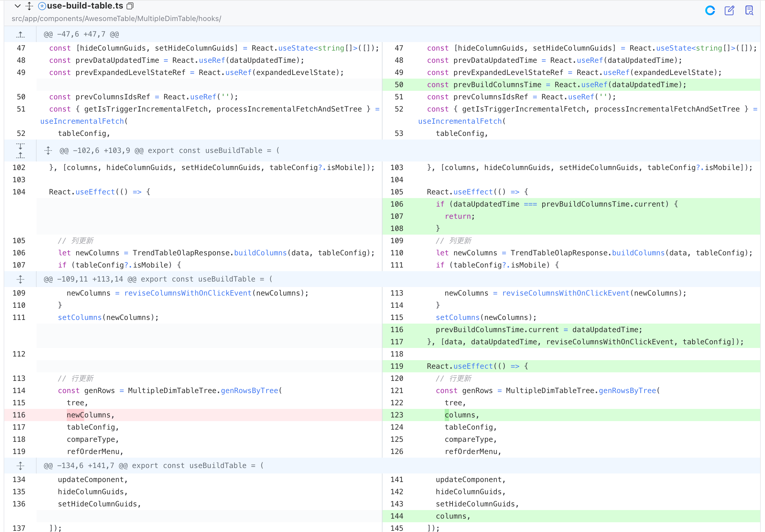The height and width of the screenshot is (532, 765).
Task: Click line number 123 on right side
Action: point(397,415)
